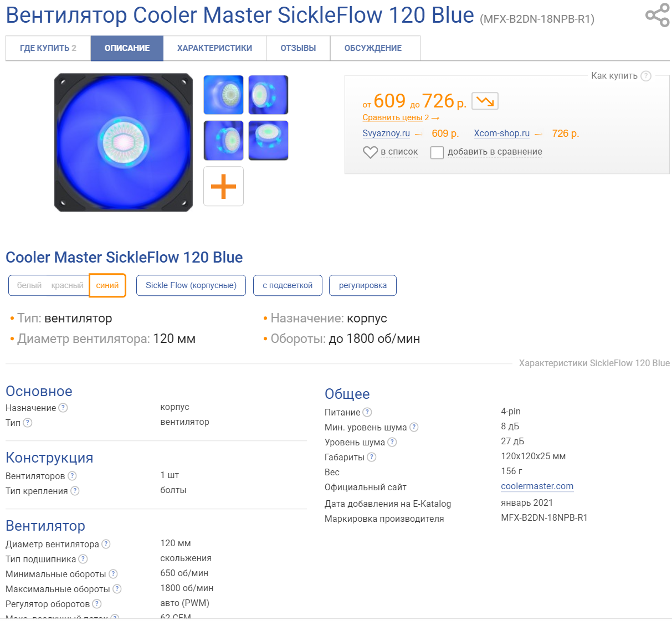This screenshot has width=672, height=621.
Task: Click help icon beside 'Габариты'
Action: point(372,457)
